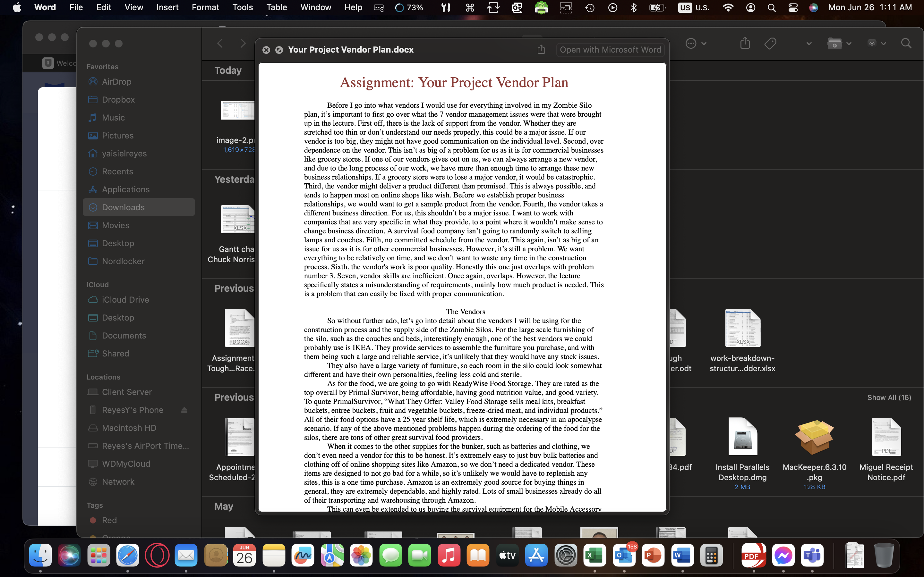
Task: Click the Finder tag icon
Action: click(771, 43)
